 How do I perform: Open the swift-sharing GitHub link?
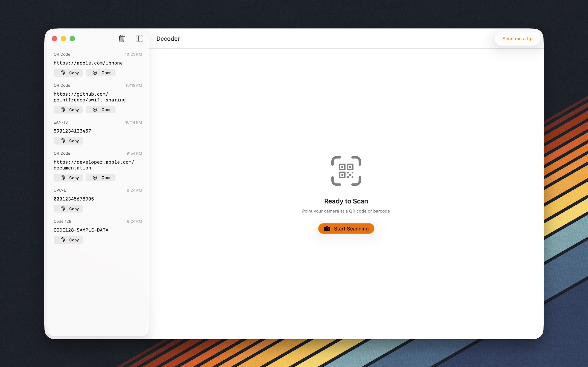(x=101, y=109)
